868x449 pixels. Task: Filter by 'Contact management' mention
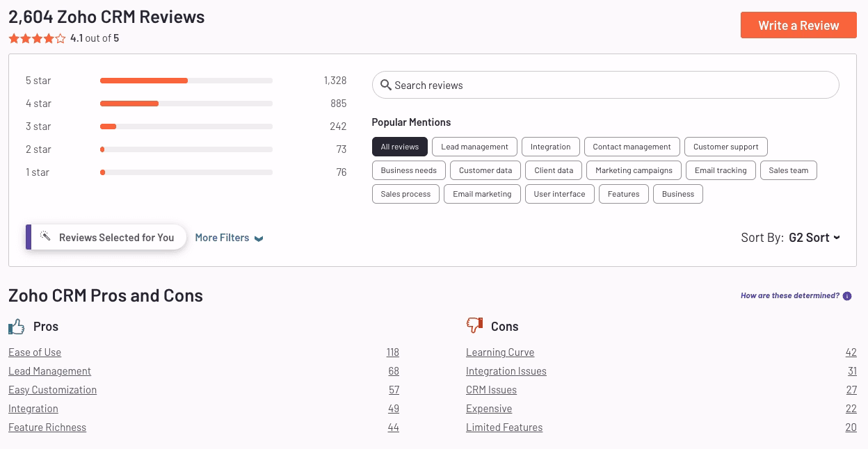click(632, 147)
